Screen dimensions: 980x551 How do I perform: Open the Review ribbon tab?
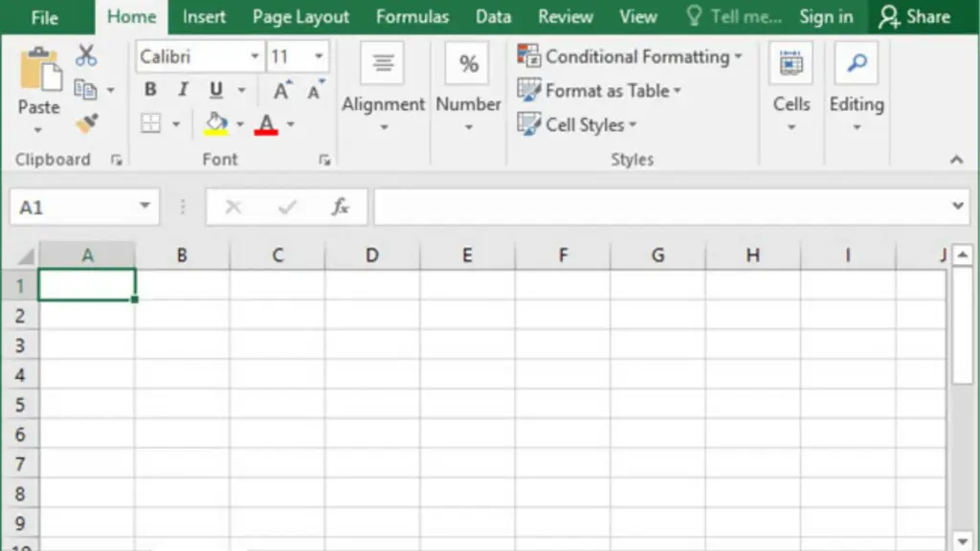[565, 16]
